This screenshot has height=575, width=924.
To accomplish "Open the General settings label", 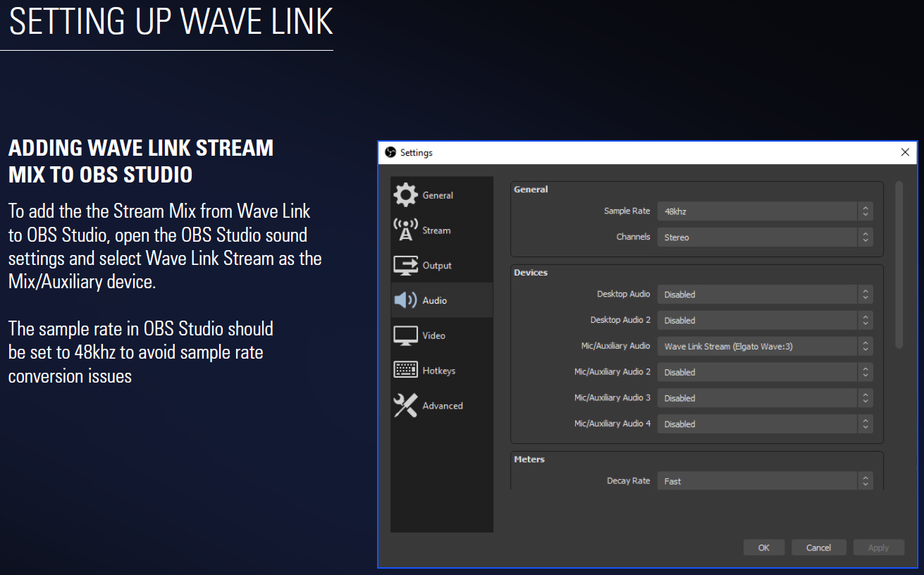I will 438,195.
